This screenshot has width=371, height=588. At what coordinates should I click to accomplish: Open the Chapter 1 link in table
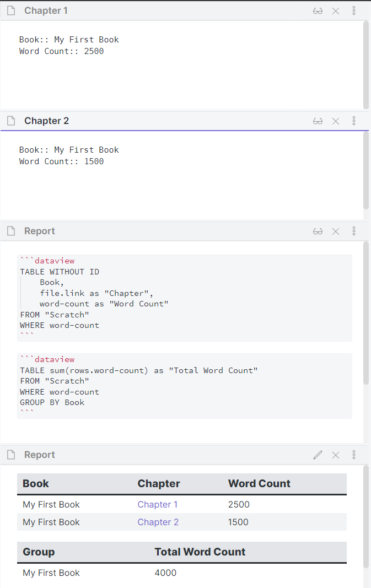click(158, 505)
